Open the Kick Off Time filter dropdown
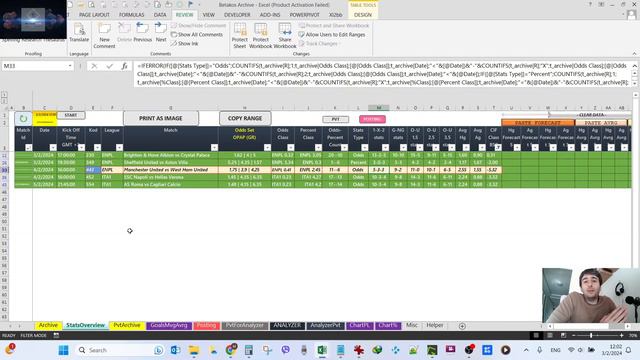Screen dimensions: 640x360 (x=81, y=147)
